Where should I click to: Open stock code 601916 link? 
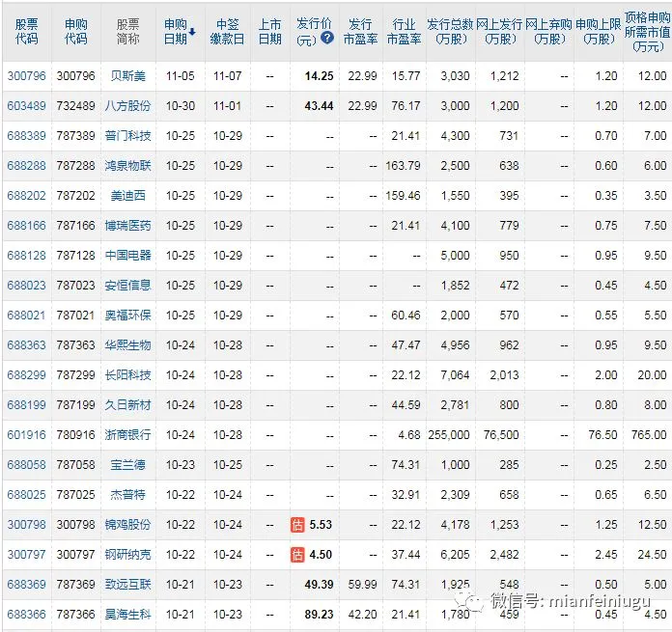click(26, 435)
